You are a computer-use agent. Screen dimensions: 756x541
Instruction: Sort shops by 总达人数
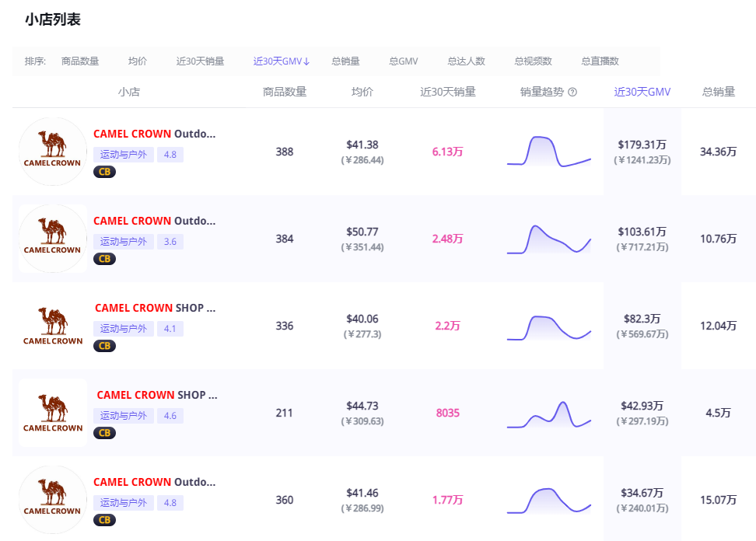pyautogui.click(x=466, y=61)
